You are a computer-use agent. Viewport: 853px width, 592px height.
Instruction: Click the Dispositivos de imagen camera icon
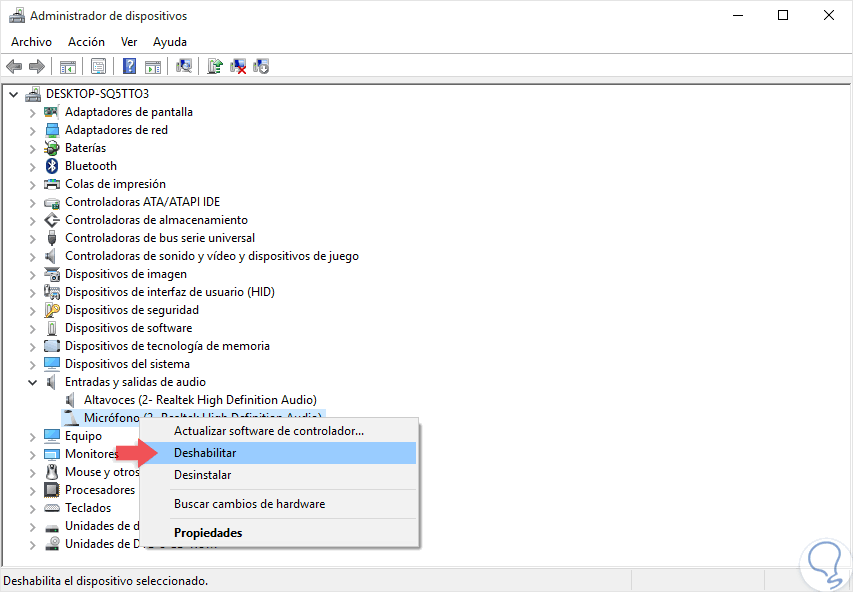(52, 274)
